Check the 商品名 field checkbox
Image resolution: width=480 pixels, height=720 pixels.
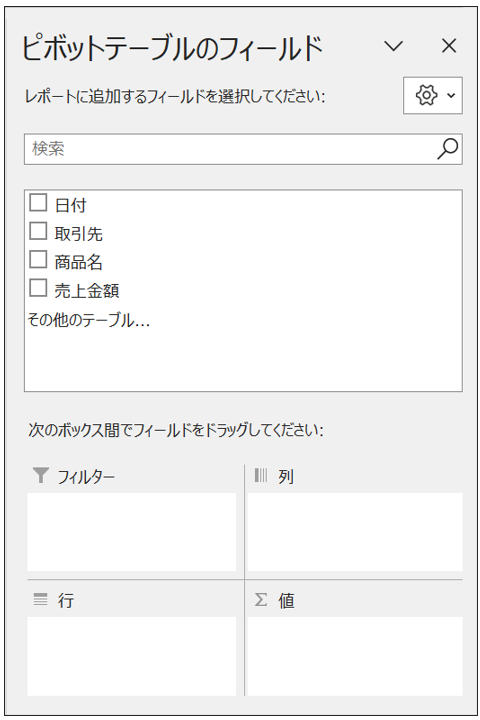[x=38, y=259]
